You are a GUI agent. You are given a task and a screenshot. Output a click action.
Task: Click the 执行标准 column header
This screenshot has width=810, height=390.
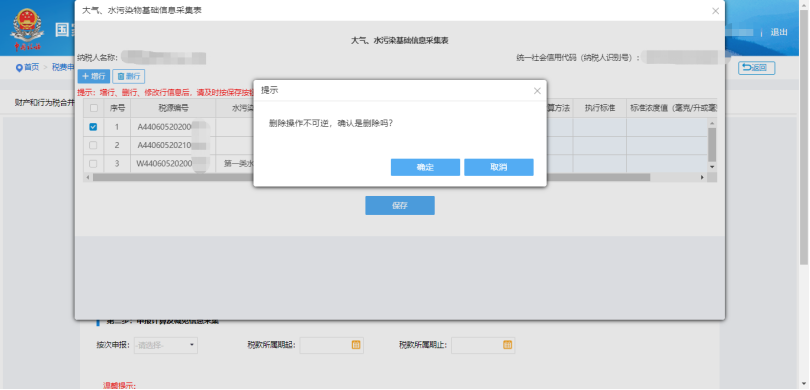pyautogui.click(x=599, y=108)
